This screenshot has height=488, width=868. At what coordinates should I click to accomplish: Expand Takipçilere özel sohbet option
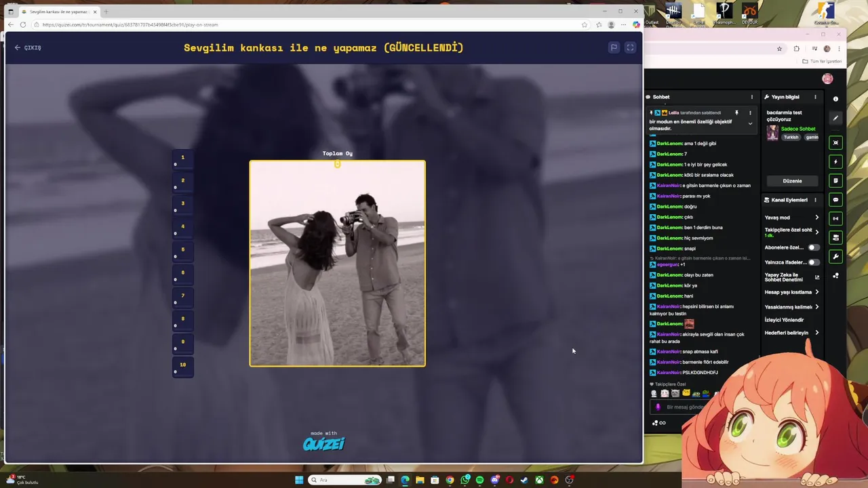click(791, 232)
